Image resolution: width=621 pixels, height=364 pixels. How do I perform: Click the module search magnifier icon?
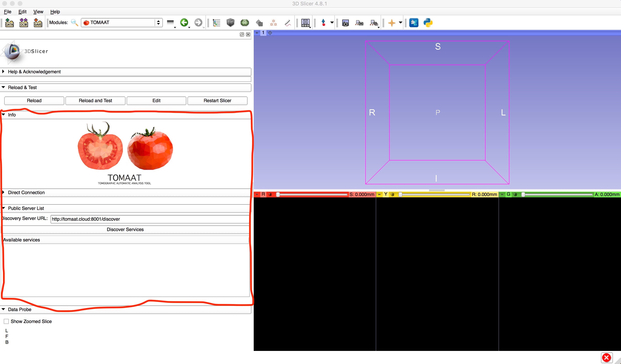point(74,23)
